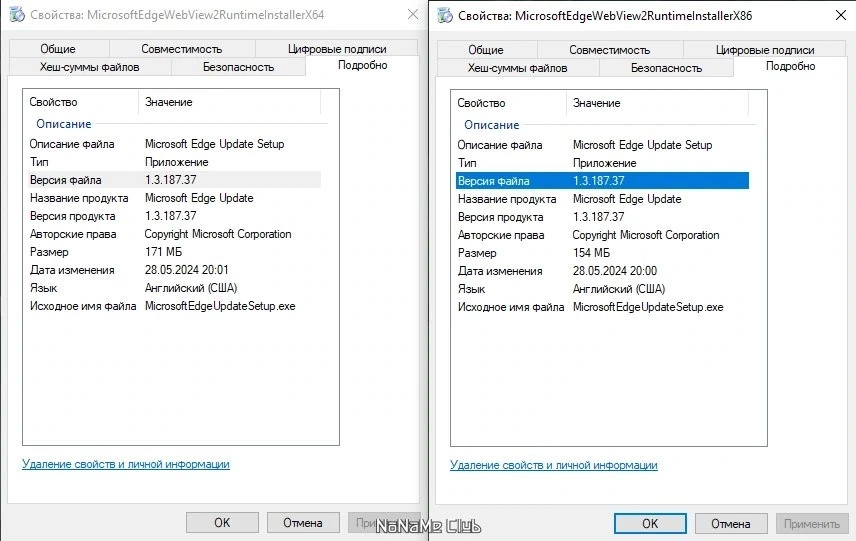Open Удаление свойств link in X86 window
The image size is (856, 541).
[x=554, y=465]
